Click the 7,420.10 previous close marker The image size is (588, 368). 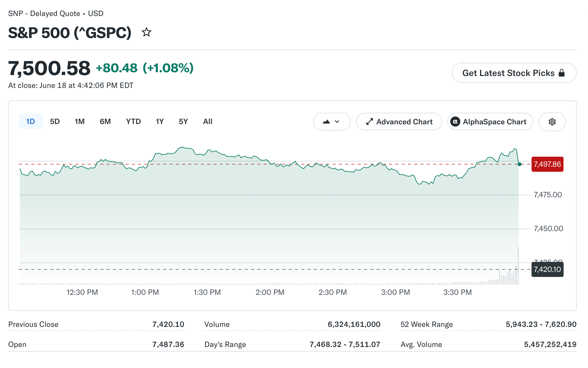pyautogui.click(x=547, y=269)
